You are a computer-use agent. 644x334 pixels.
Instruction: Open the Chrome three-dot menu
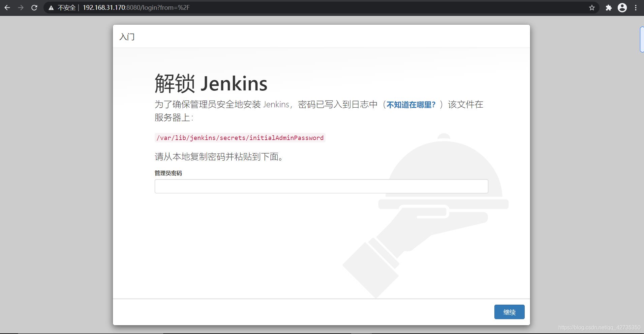636,7
